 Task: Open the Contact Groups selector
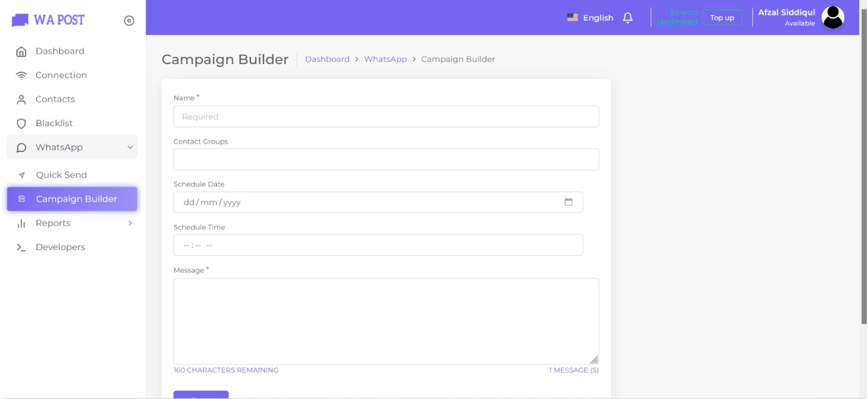point(386,159)
